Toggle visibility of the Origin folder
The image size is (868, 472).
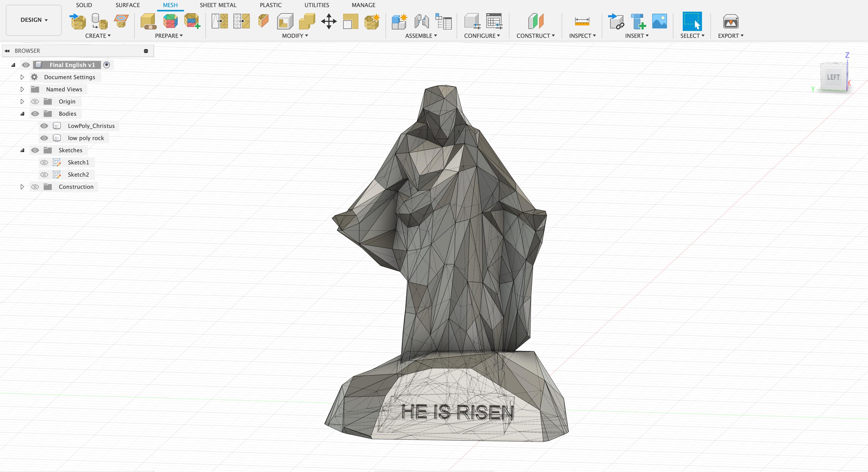coord(35,102)
